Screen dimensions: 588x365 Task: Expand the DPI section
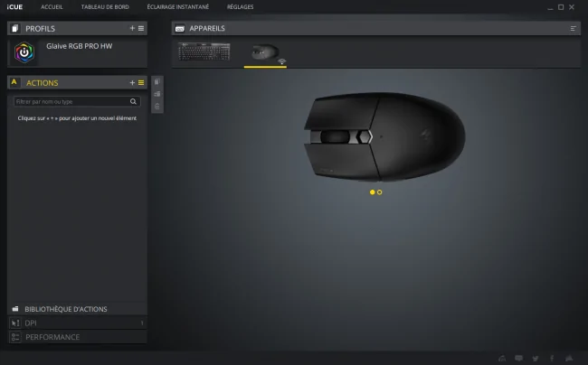[x=77, y=323]
